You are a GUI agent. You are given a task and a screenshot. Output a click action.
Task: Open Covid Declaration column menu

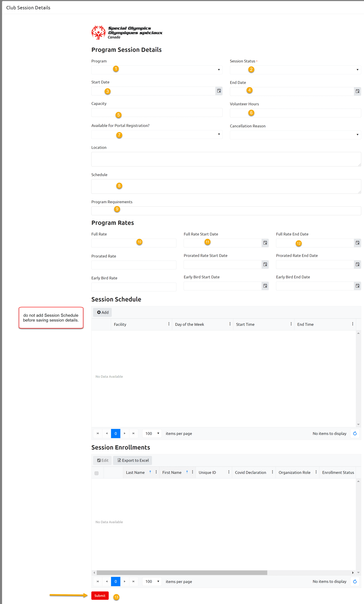(x=272, y=472)
